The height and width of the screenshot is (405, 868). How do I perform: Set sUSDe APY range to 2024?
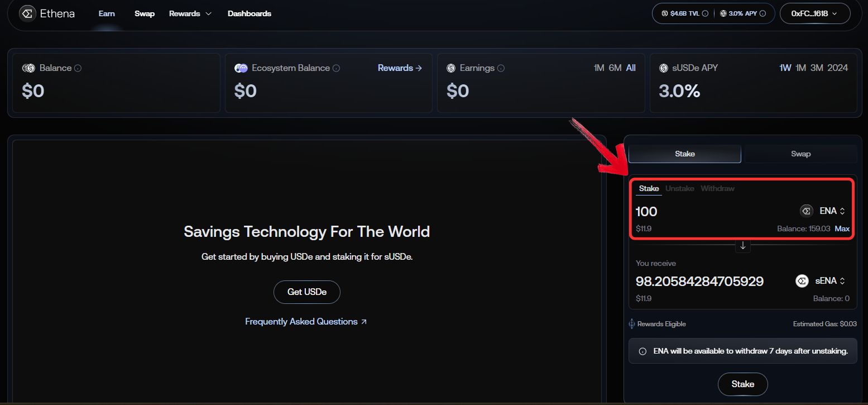coord(838,68)
